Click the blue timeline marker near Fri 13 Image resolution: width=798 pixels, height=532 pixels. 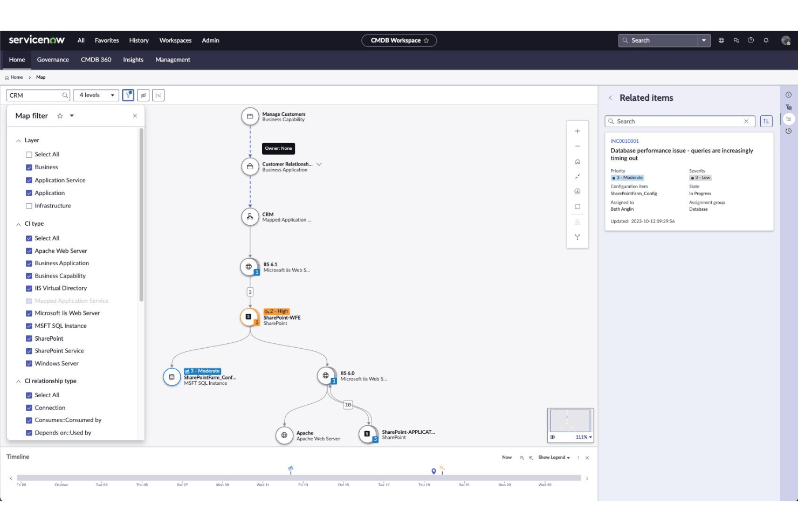coord(291,469)
